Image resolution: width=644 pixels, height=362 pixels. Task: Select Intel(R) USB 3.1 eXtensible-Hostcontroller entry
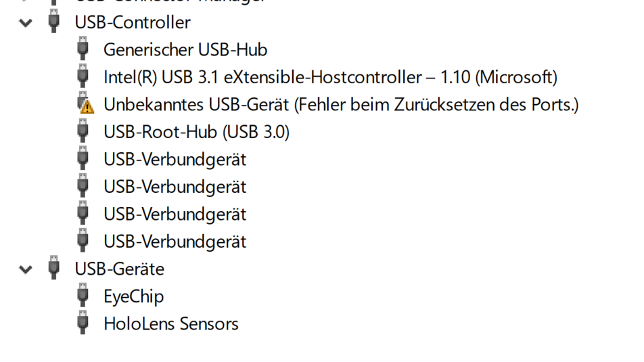(330, 78)
